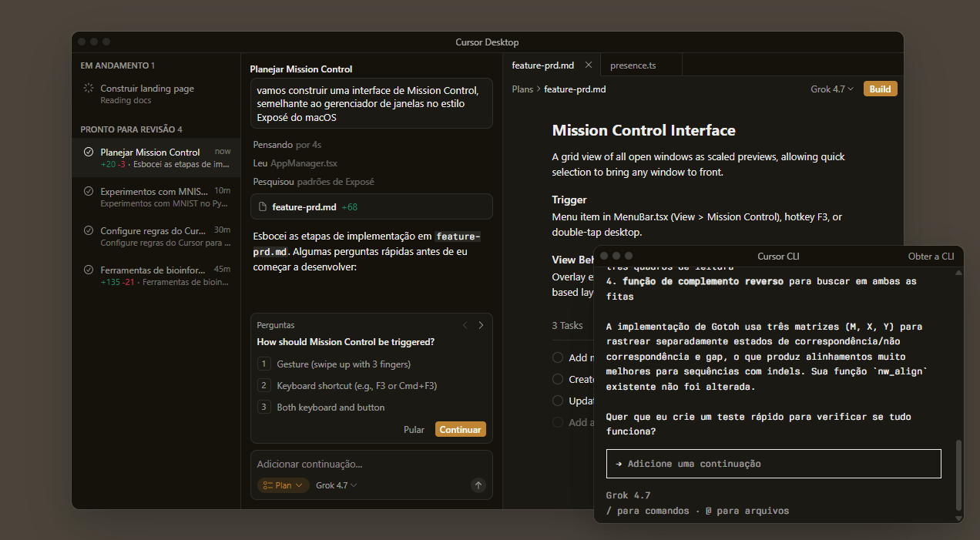980x540 pixels.
Task: Click the Continuar button
Action: (x=461, y=430)
